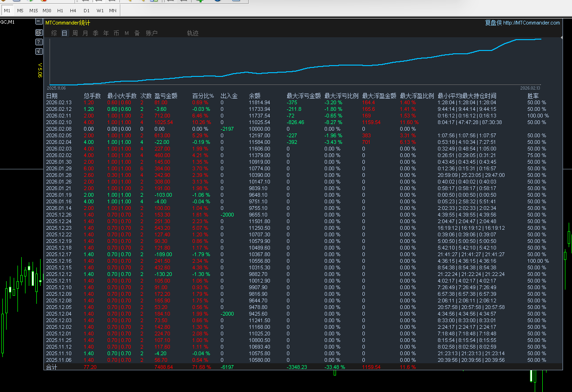
Task: Choose the M30 timeframe button
Action: click(47, 10)
